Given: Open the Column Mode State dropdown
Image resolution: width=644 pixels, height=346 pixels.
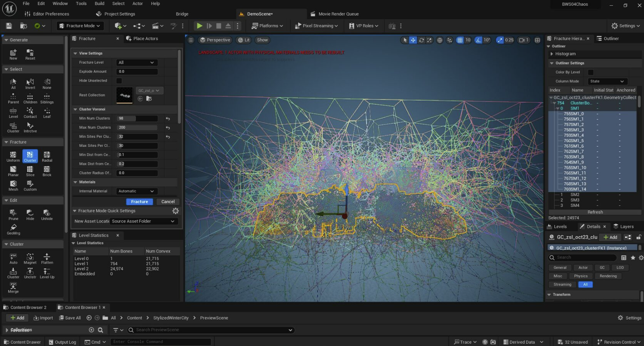Looking at the screenshot, I should point(607,81).
